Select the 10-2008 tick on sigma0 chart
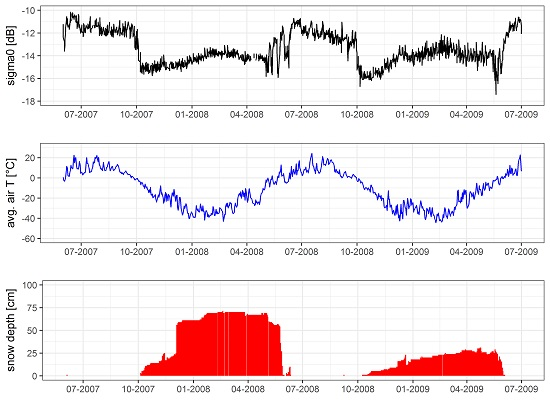Image resolution: width=550 pixels, height=412 pixels. 357,114
